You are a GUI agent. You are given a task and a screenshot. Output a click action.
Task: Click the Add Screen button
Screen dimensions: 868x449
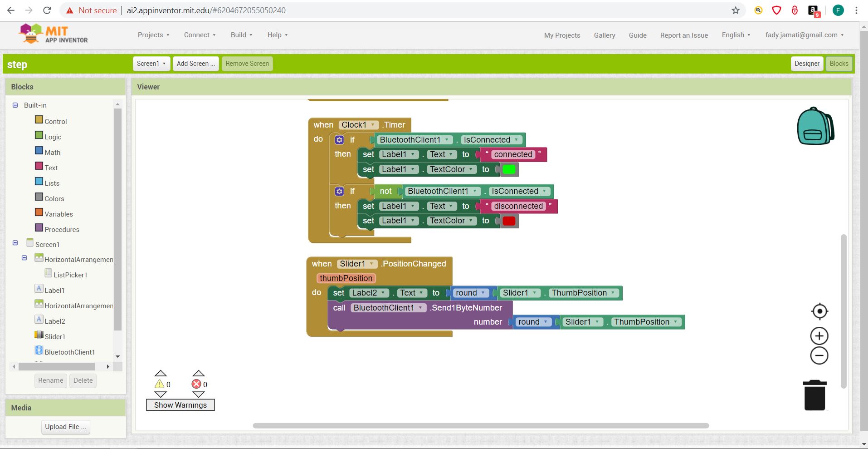(196, 64)
